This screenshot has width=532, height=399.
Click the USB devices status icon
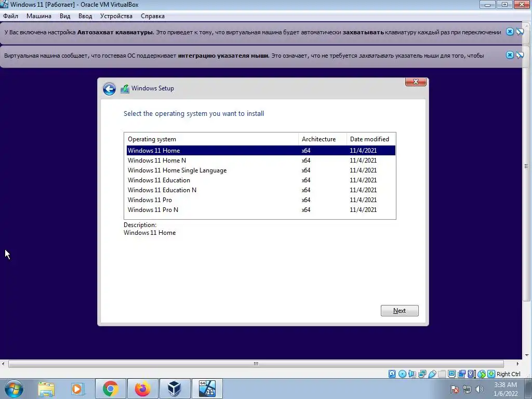point(432,374)
